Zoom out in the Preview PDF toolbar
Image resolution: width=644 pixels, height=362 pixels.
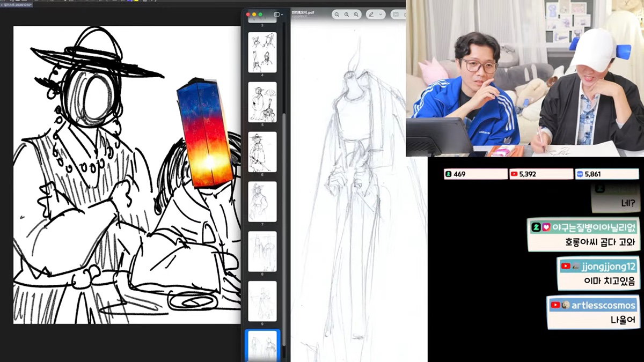click(x=337, y=14)
